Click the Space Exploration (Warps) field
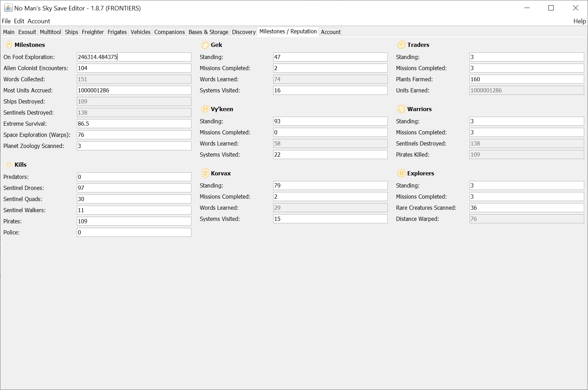The width and height of the screenshot is (588, 390). point(134,135)
